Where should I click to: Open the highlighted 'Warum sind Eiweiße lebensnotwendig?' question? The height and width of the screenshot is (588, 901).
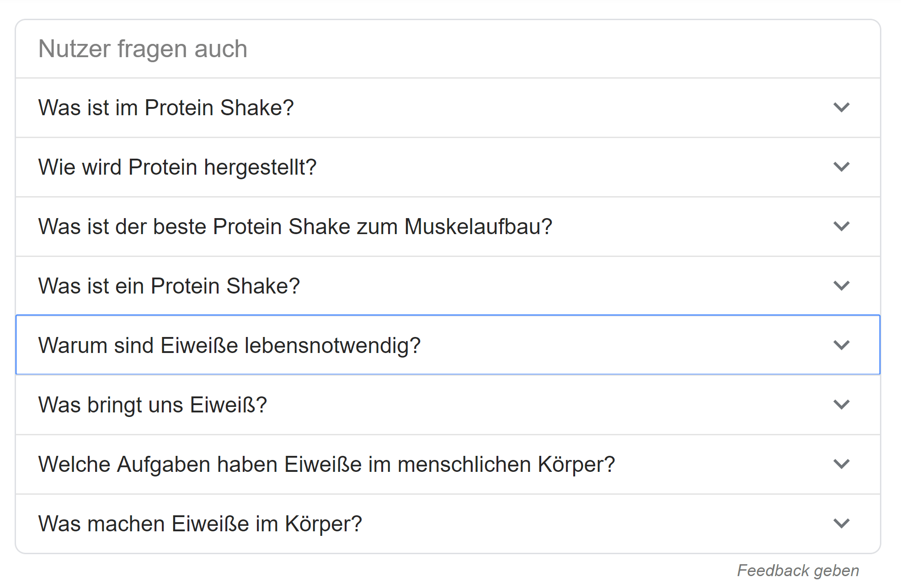click(229, 346)
